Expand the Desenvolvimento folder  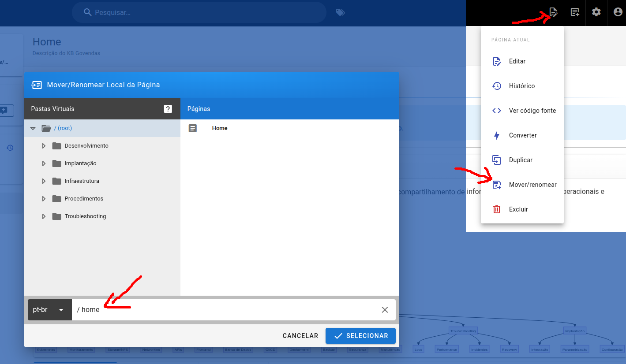tap(44, 146)
